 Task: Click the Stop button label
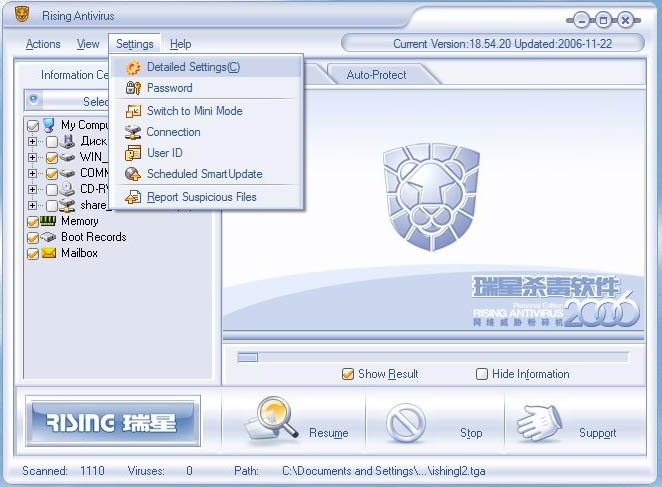471,433
